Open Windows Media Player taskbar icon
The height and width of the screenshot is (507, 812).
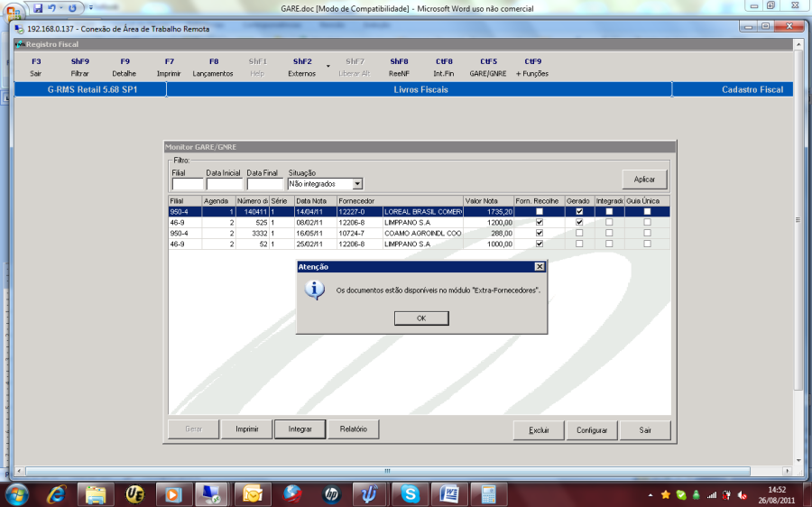tap(173, 494)
